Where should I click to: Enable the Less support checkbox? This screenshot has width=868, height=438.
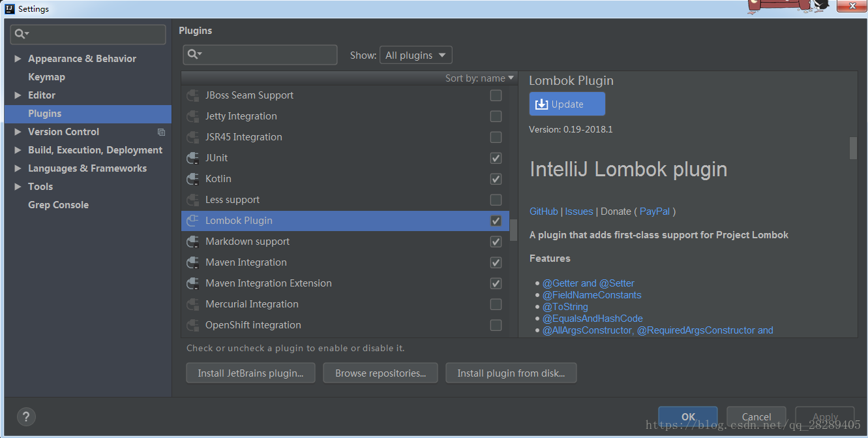(496, 200)
